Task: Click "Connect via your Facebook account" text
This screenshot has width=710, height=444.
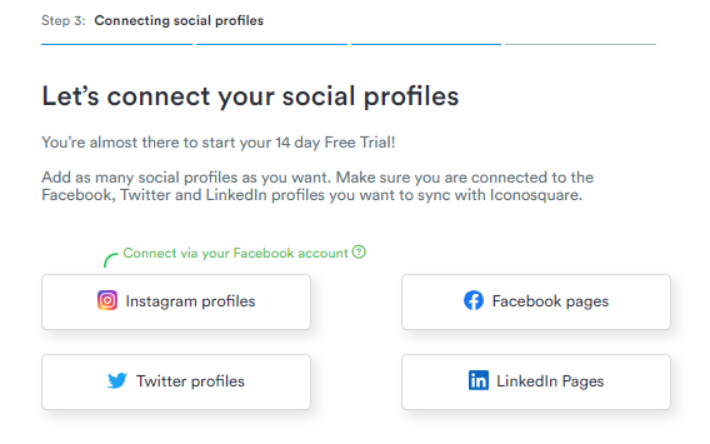Action: click(x=235, y=253)
